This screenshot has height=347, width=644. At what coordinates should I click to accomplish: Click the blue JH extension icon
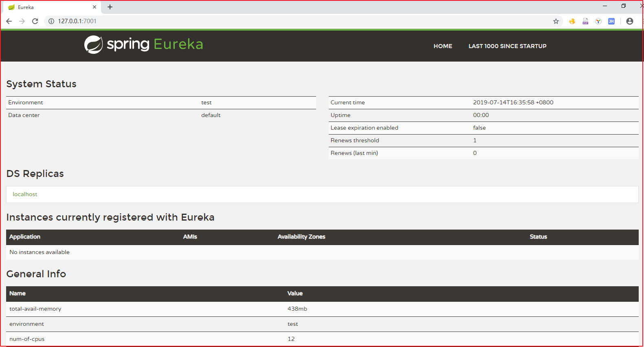(611, 21)
